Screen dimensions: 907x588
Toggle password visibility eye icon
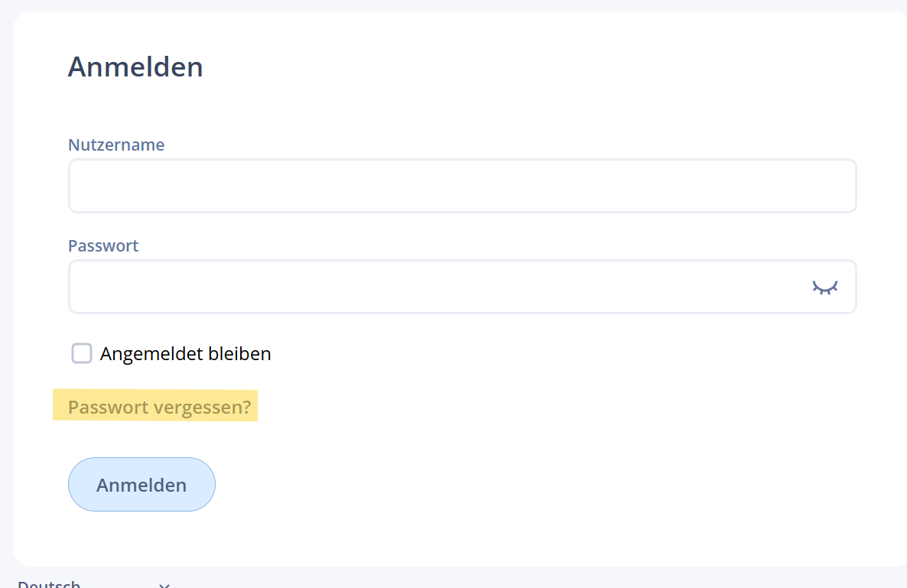[825, 288]
